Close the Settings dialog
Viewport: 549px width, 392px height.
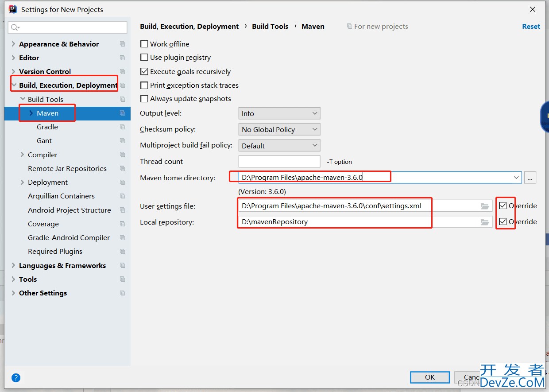[533, 9]
